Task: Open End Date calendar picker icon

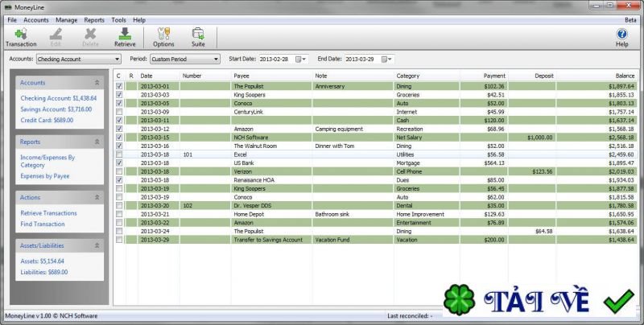Action: click(x=387, y=59)
